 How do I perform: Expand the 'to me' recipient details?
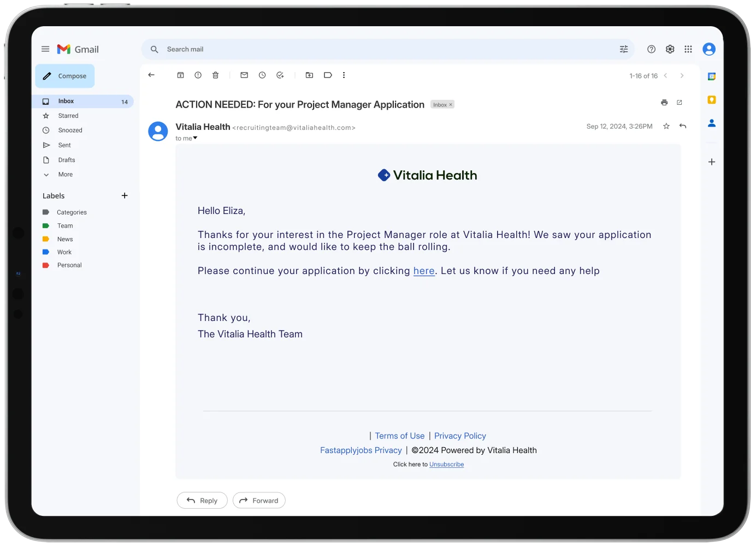tap(195, 138)
